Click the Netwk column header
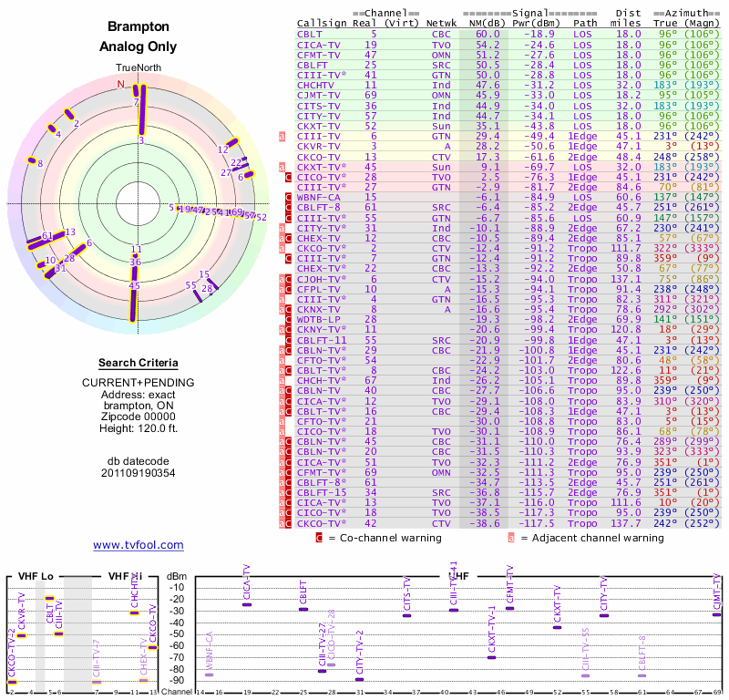Image resolution: width=729 pixels, height=700 pixels. pyautogui.click(x=441, y=24)
